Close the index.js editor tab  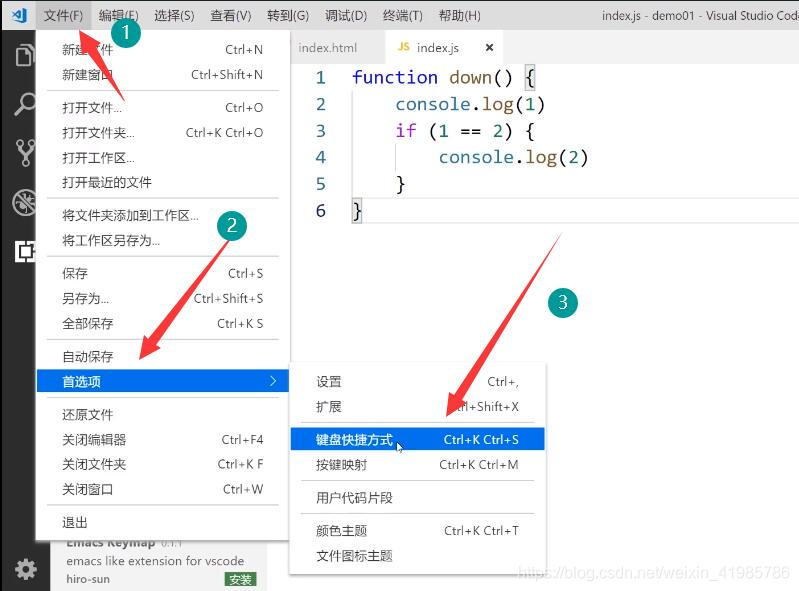pyautogui.click(x=489, y=47)
